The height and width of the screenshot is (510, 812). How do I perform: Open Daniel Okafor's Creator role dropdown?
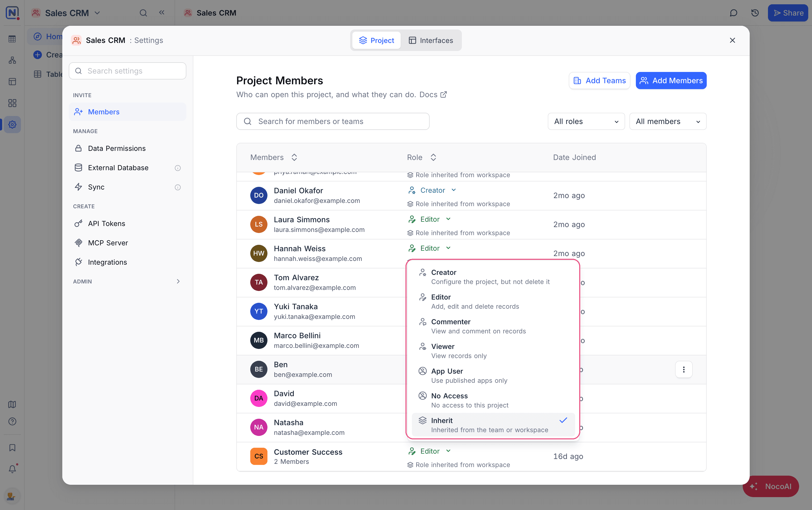(432, 190)
